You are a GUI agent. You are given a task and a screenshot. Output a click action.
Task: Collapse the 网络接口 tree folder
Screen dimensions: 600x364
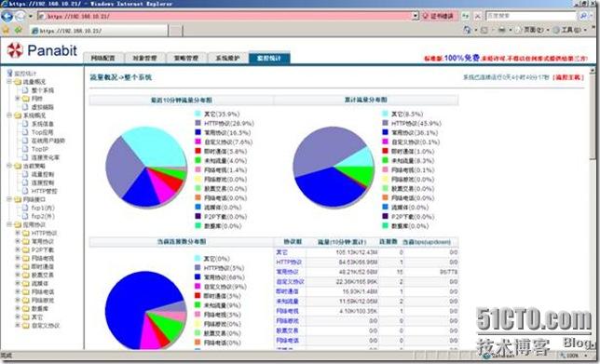8,199
